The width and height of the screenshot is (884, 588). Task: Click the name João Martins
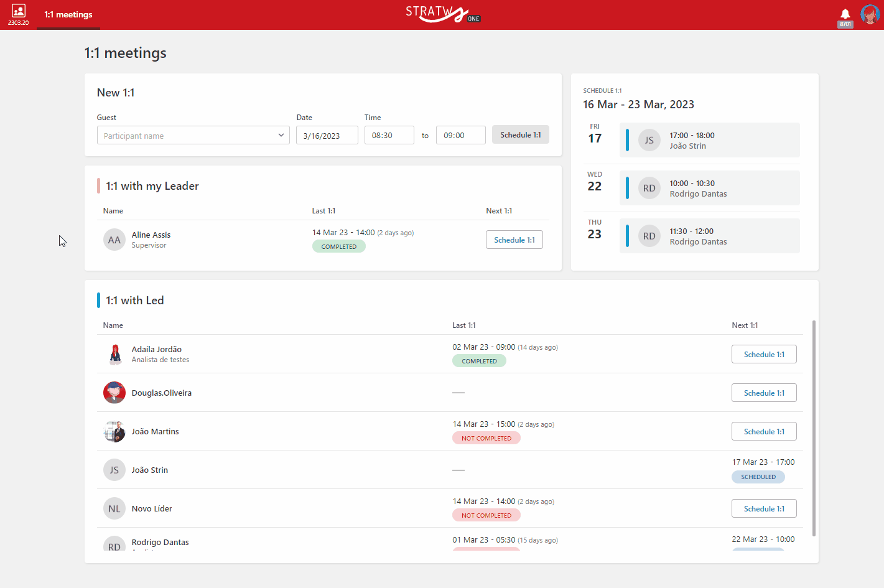coord(155,431)
